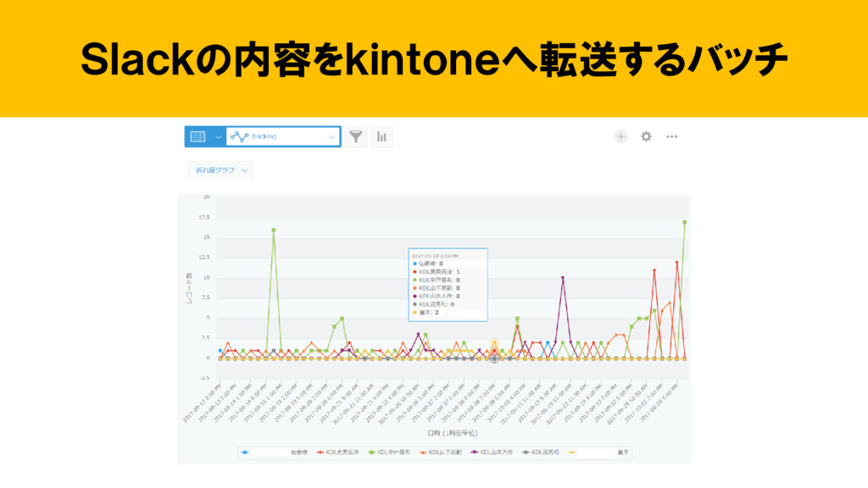Toggle the orange KDL山下 series in legend
This screenshot has width=868, height=488.
(441, 452)
